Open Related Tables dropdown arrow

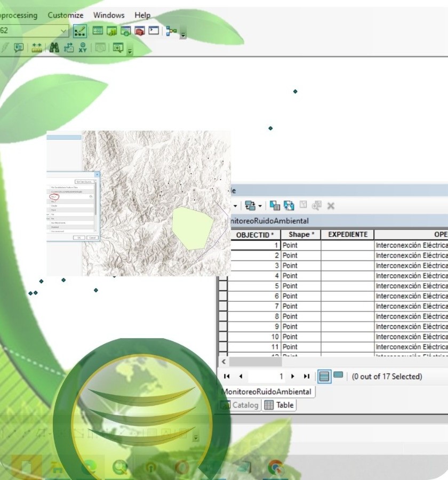click(x=260, y=205)
